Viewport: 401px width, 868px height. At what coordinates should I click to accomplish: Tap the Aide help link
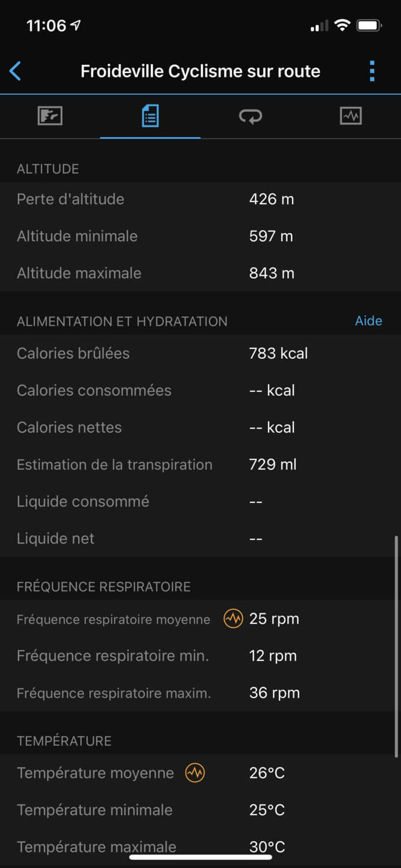coord(369,321)
